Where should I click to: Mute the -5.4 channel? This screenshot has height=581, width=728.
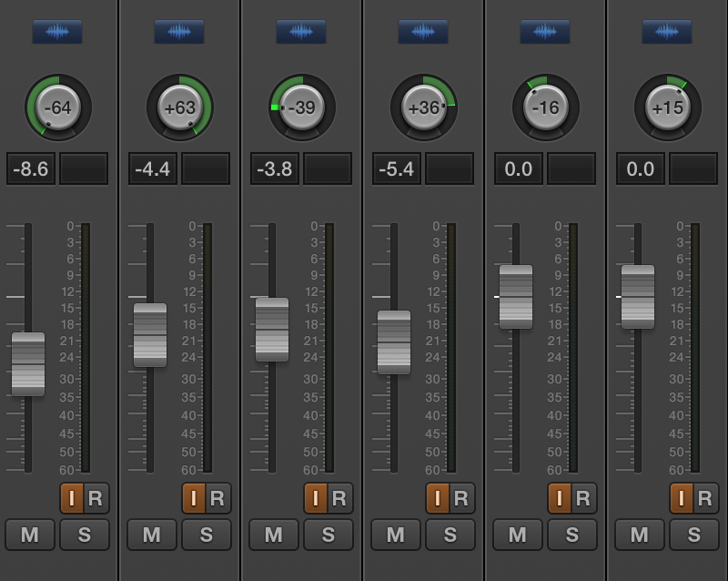pyautogui.click(x=396, y=535)
